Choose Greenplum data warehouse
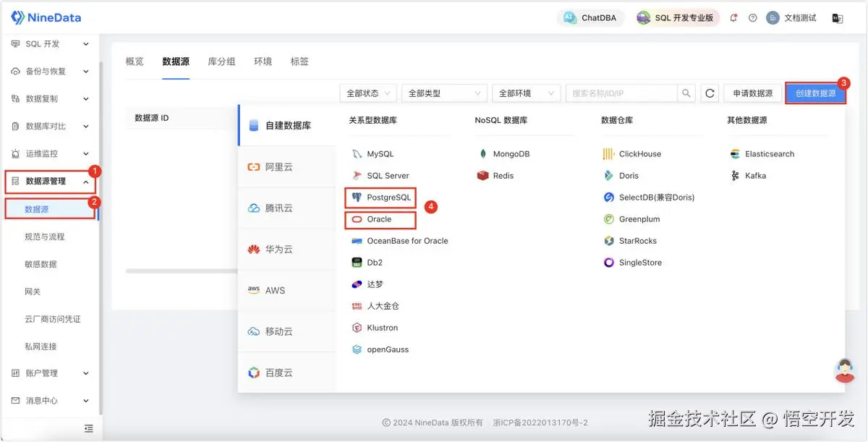This screenshot has width=868, height=442. tap(631, 219)
